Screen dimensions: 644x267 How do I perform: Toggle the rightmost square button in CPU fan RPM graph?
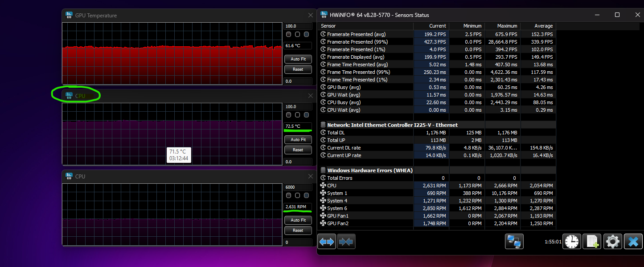point(306,195)
